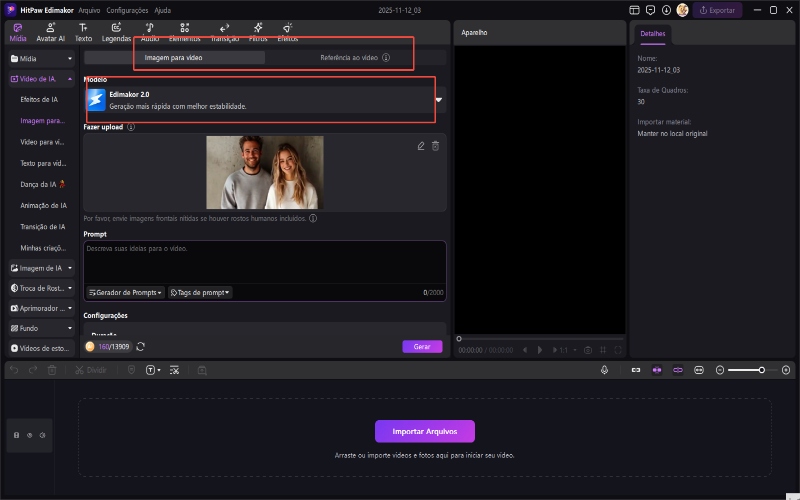The height and width of the screenshot is (500, 800).
Task: Open the Avatar AI tool
Action: pos(50,31)
